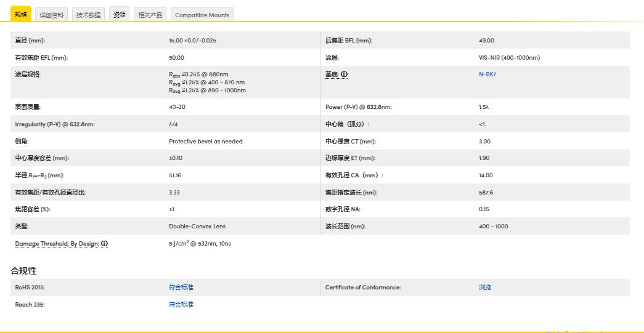Screen dimensions: 644x333
Task: Click the info icon next to 基底
Action: 344,74
